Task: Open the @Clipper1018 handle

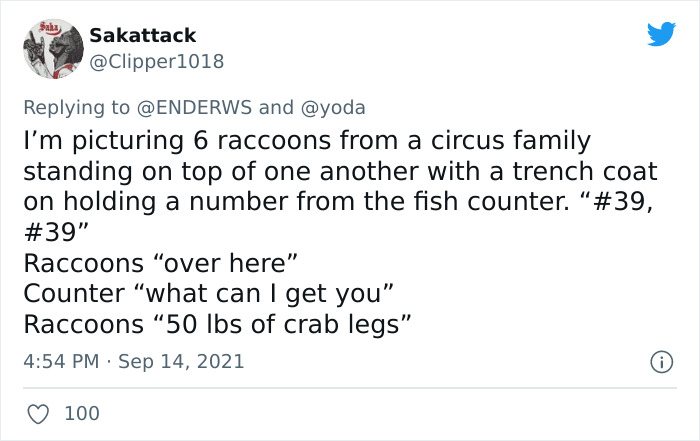Action: pyautogui.click(x=157, y=61)
